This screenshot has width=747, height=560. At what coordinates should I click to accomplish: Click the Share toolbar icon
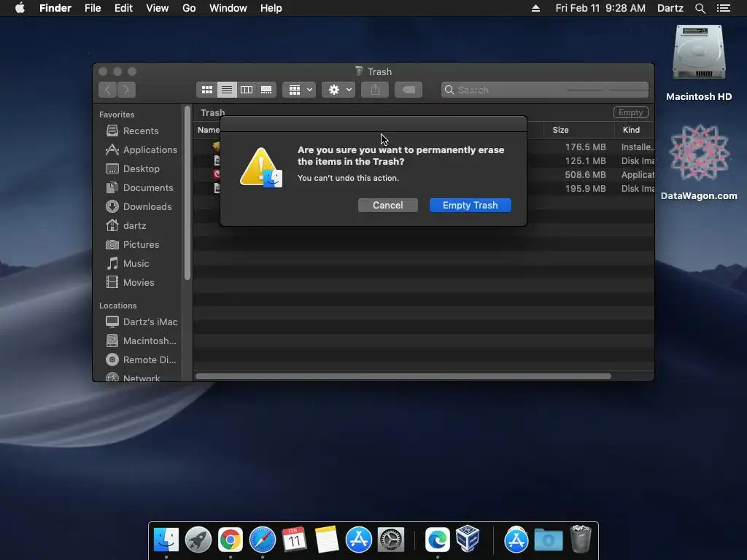click(x=375, y=90)
